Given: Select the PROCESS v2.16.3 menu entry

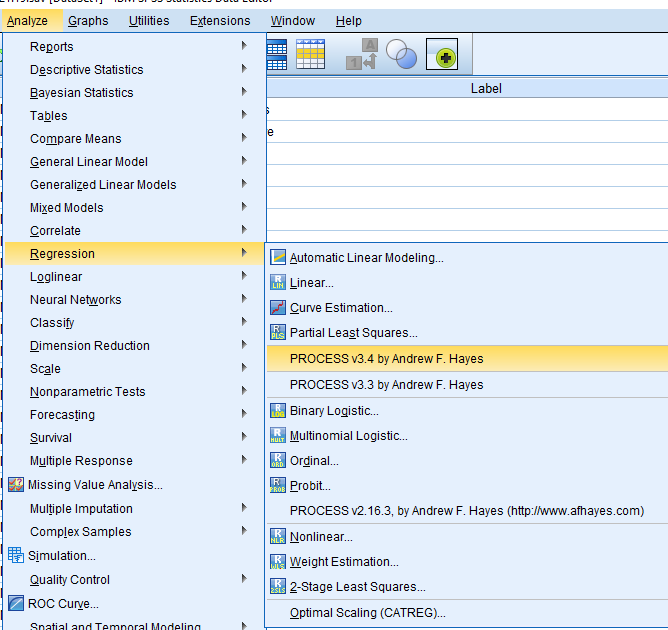Looking at the screenshot, I should [467, 511].
